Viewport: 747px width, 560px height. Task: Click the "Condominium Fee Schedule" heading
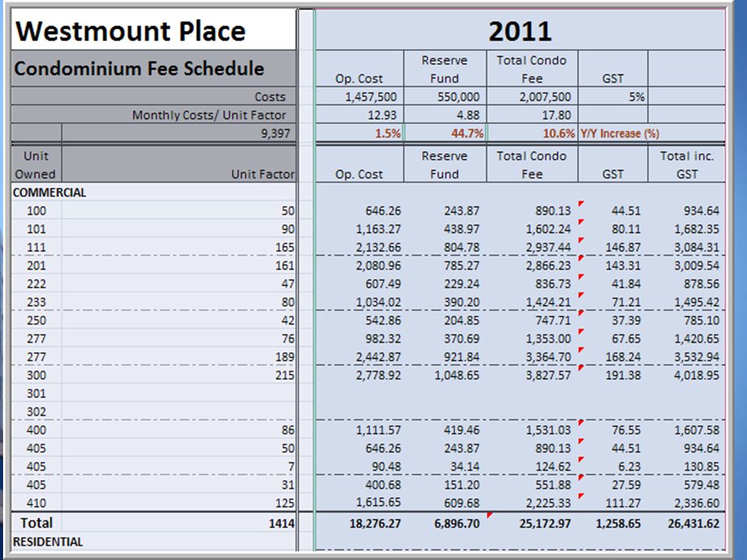139,68
